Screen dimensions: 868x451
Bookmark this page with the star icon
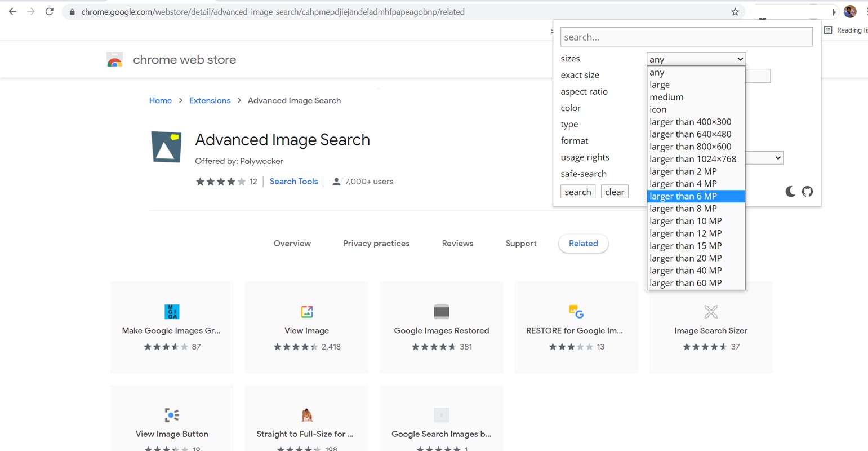735,12
